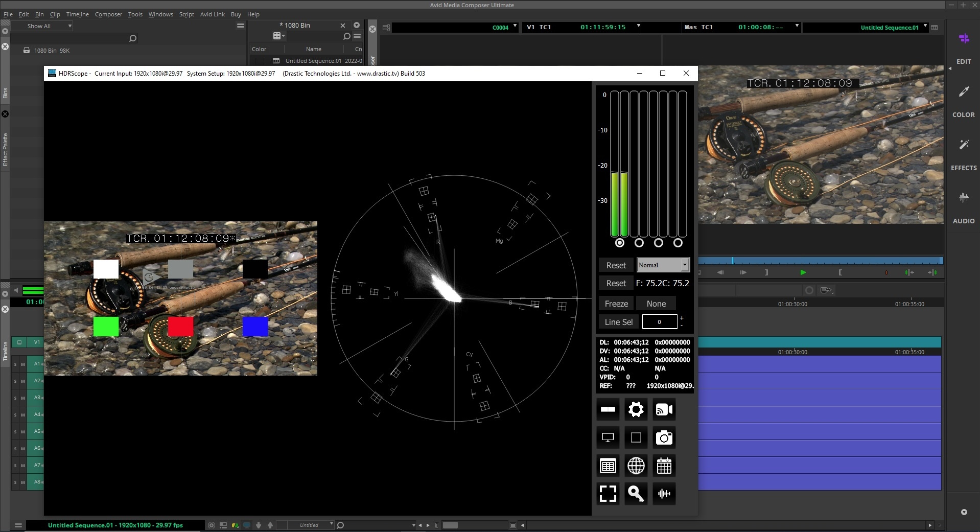Open the Clip menu

point(55,14)
